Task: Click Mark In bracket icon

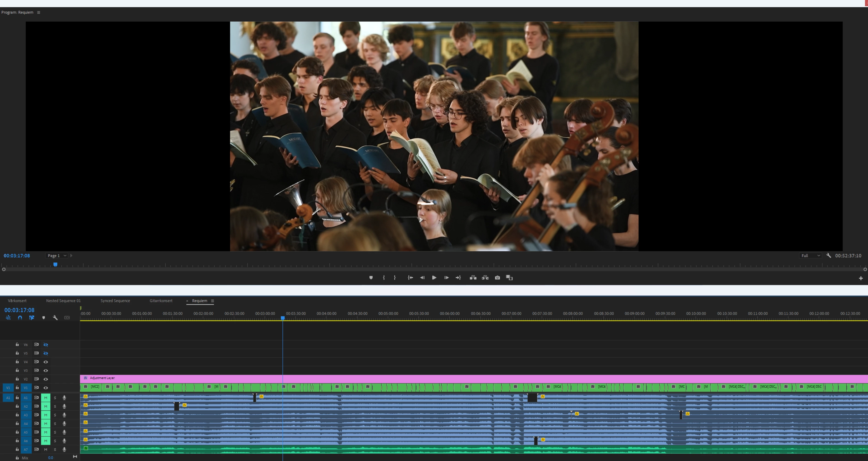Action: 384,278
